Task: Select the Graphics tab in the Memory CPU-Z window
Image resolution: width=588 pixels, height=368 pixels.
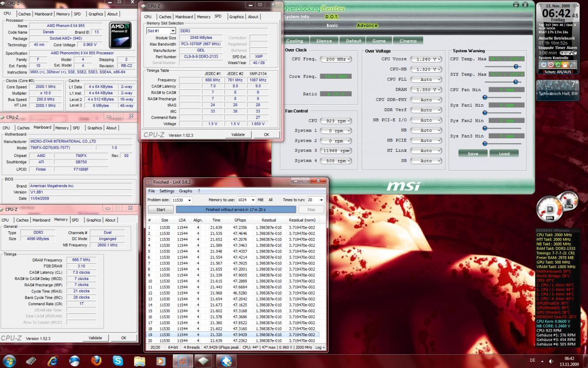Action: tap(94, 220)
